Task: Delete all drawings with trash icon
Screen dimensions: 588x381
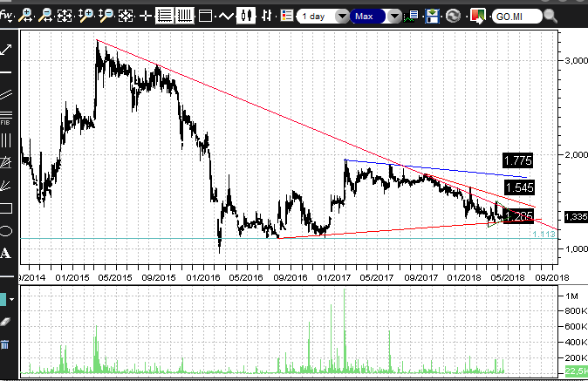Action: (4, 344)
